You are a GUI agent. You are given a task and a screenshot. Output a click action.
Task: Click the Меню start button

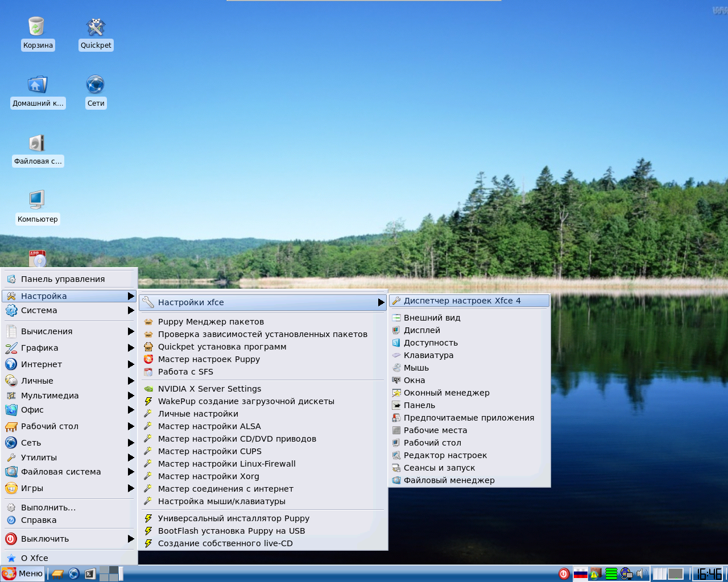23,573
